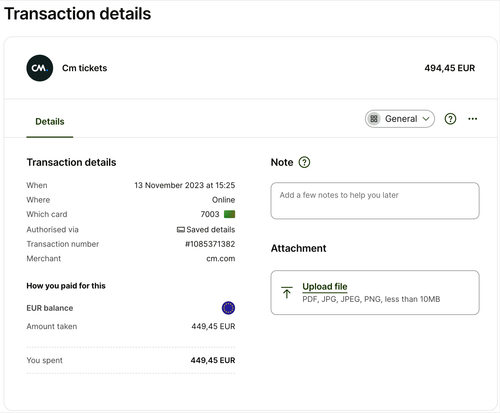Click the Attachment upload box
The height and width of the screenshot is (413, 500).
(x=375, y=292)
